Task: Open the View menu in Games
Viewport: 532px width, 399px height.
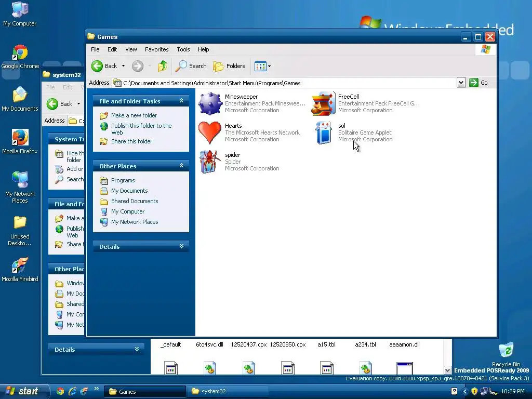Action: coord(131,49)
